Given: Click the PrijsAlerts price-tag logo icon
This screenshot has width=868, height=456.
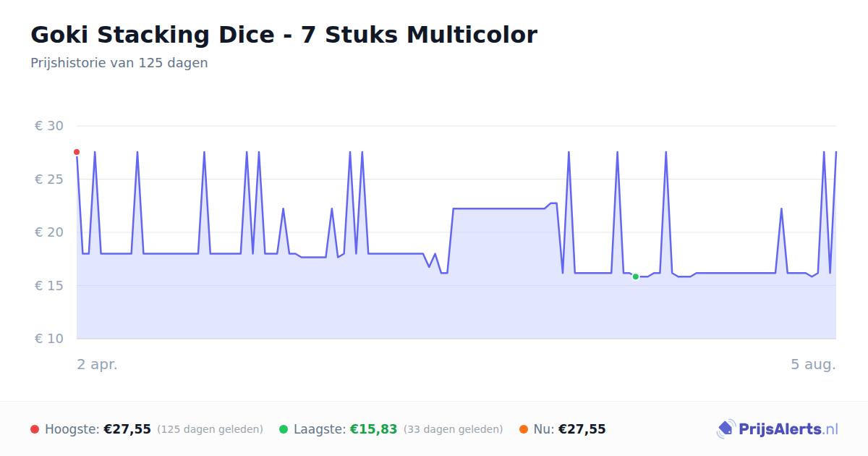Looking at the screenshot, I should tap(726, 429).
